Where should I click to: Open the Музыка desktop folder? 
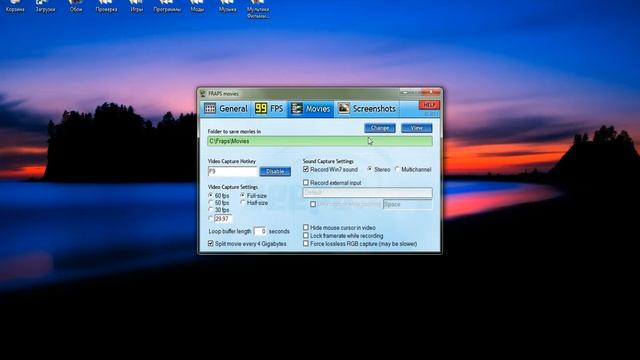(x=227, y=6)
